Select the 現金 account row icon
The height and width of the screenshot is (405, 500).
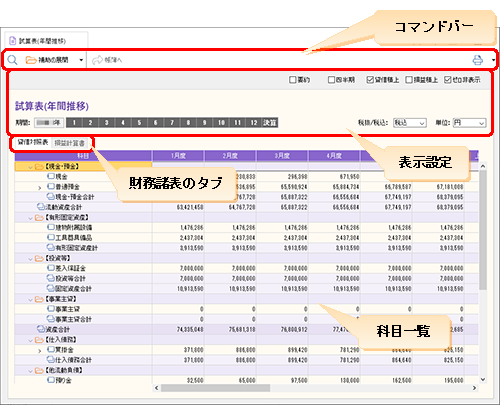tap(51, 176)
